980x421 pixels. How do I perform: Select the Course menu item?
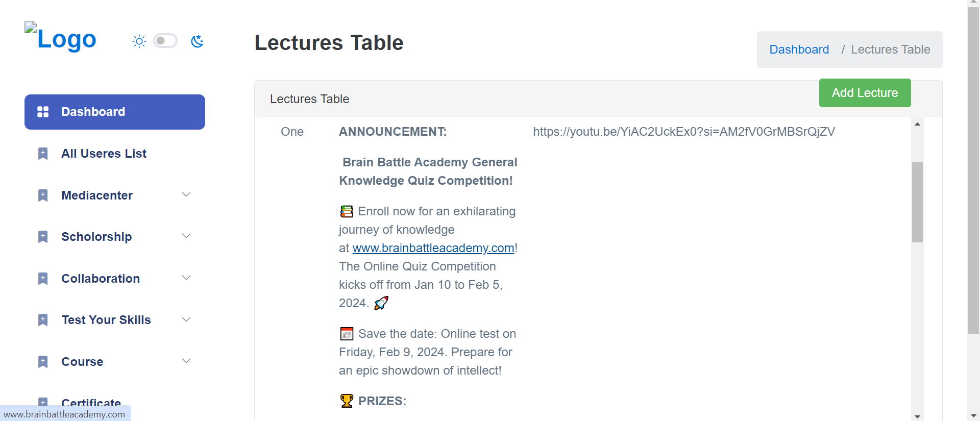click(x=82, y=362)
